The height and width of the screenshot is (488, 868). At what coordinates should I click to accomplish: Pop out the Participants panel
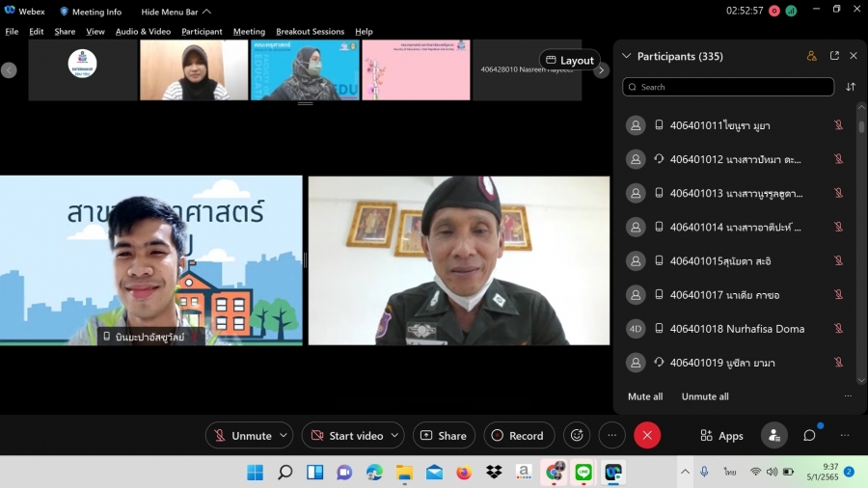[x=834, y=56]
